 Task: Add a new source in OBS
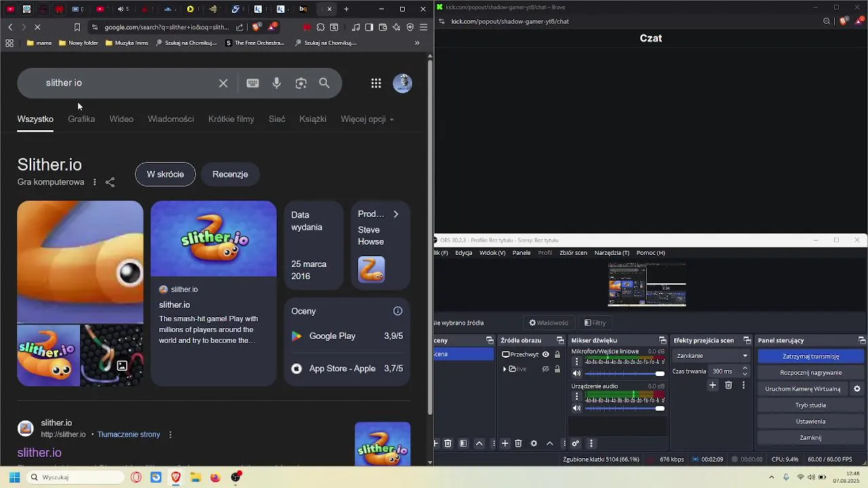(505, 443)
